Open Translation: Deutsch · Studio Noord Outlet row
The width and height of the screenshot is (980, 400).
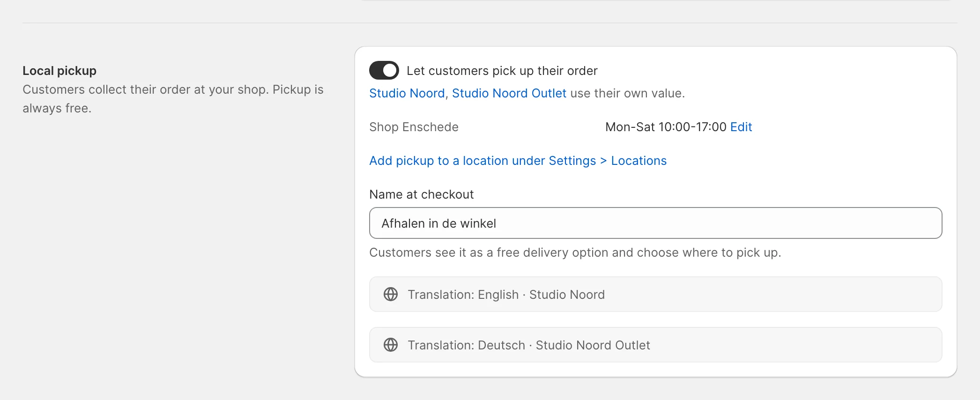655,345
